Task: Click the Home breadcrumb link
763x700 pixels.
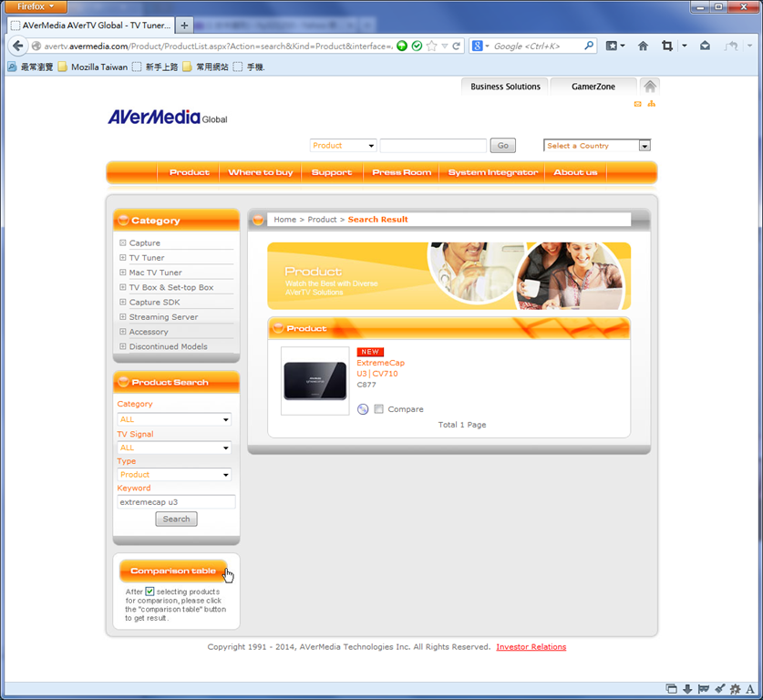Action: 284,220
